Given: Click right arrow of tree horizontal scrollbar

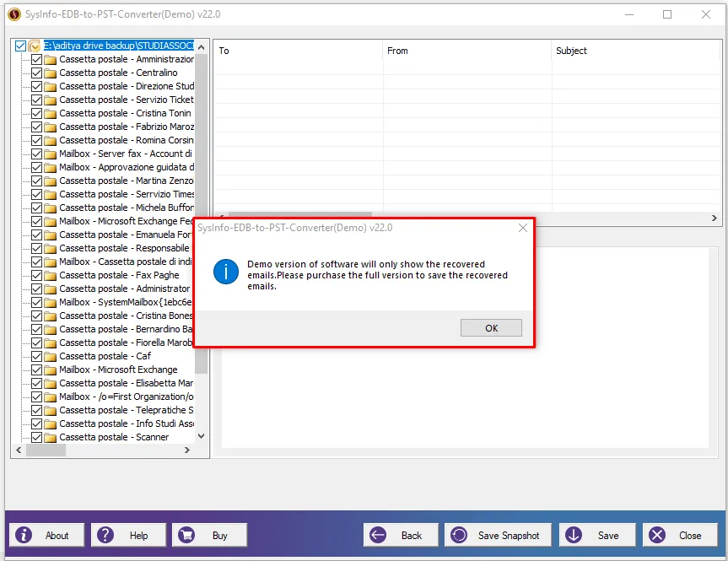Looking at the screenshot, I should click(188, 450).
